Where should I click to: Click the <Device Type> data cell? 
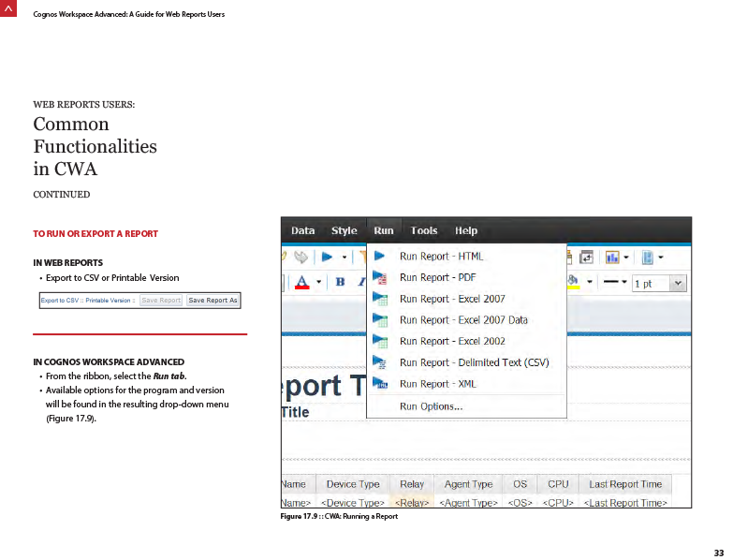coord(353,502)
